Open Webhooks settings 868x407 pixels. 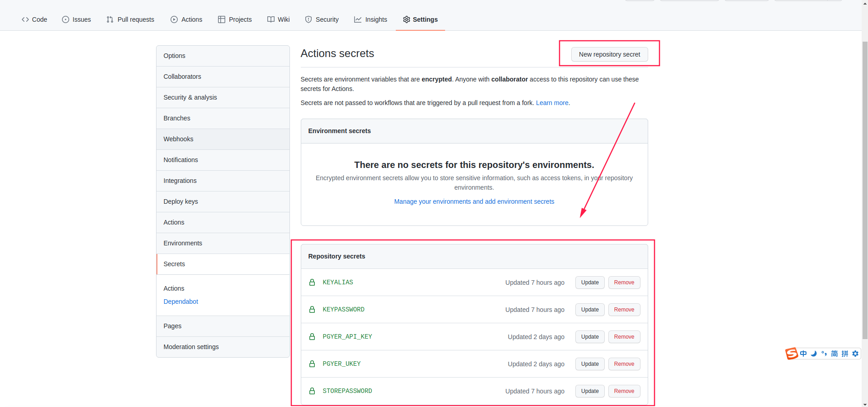point(223,139)
